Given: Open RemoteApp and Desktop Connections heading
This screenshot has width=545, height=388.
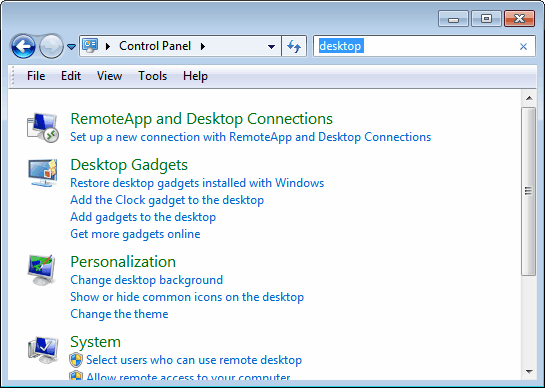Looking at the screenshot, I should pos(202,119).
